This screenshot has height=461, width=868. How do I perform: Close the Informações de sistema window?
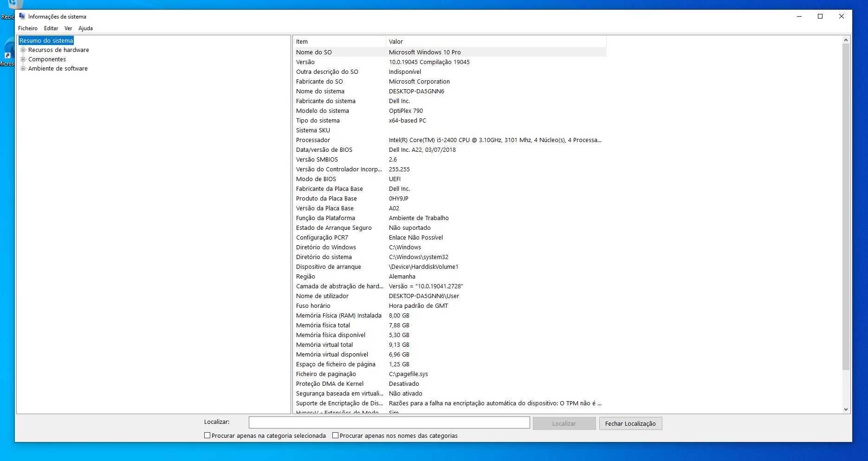[842, 16]
